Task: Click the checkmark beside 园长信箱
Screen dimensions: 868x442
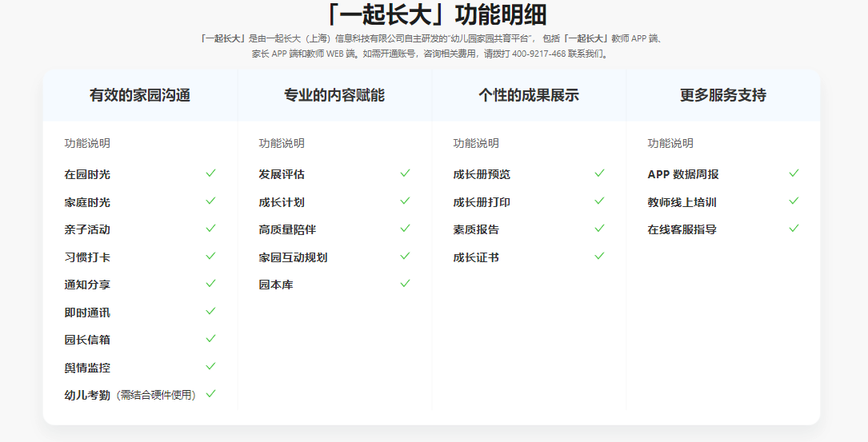Action: [x=210, y=339]
